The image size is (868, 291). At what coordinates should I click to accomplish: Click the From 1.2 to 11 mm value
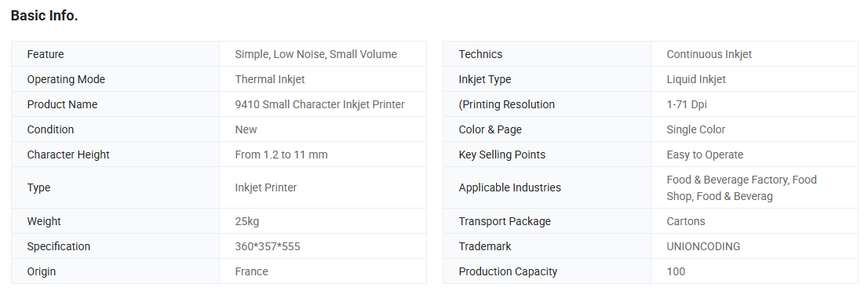281,155
